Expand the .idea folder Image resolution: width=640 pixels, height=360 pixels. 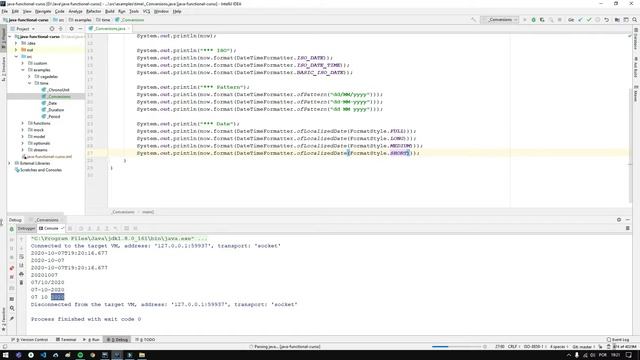point(16,43)
